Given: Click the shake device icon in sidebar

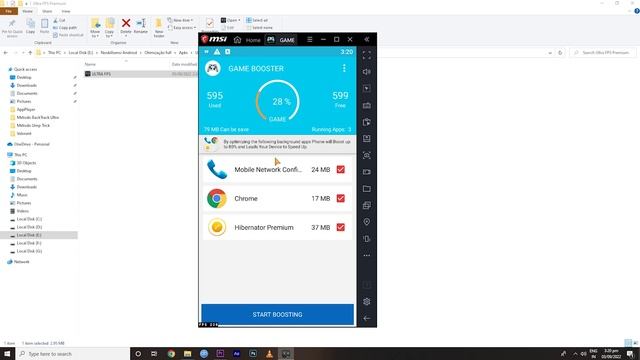Looking at the screenshot, I should [367, 239].
